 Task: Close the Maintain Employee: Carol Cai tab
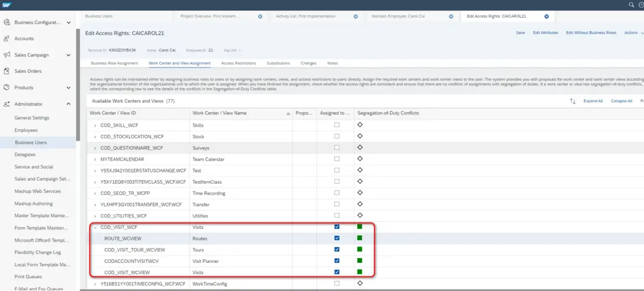coord(451,16)
